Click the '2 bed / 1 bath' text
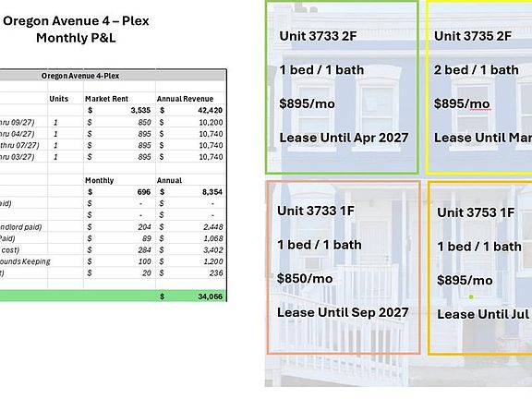Screen dimensions: 532x399 click(477, 70)
